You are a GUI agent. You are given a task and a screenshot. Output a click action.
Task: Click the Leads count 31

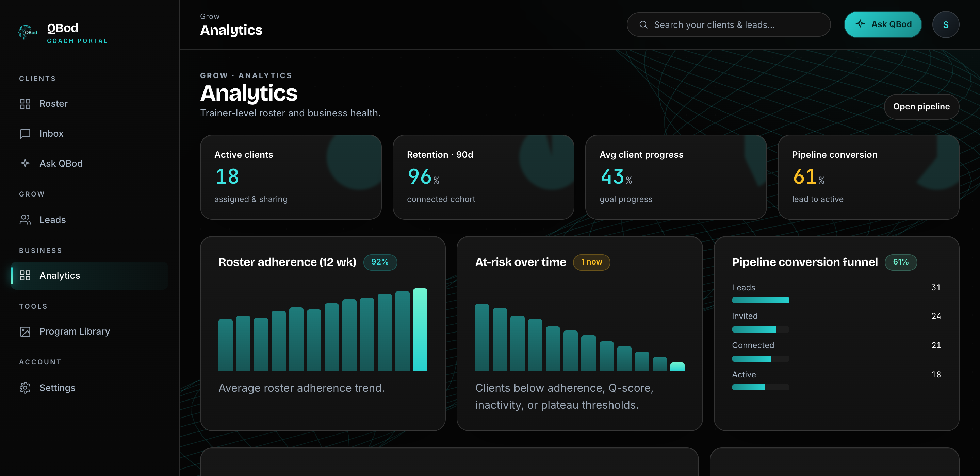(x=936, y=288)
